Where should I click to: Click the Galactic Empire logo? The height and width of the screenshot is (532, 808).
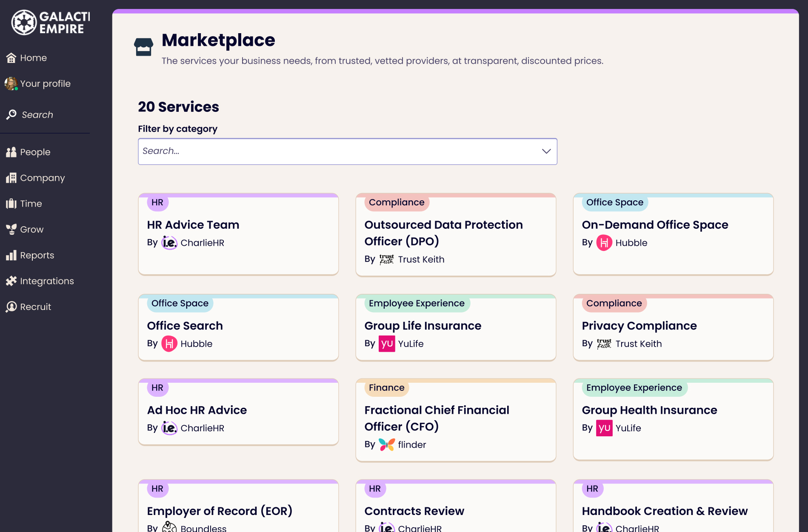(51, 23)
